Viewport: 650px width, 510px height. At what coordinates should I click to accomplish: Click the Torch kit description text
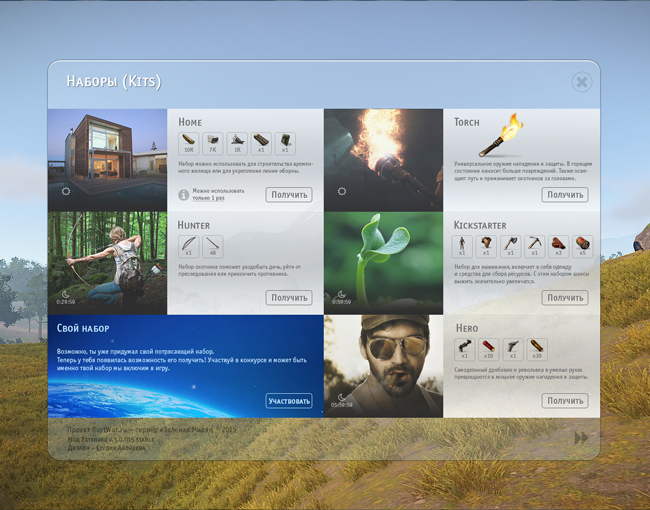tap(523, 171)
